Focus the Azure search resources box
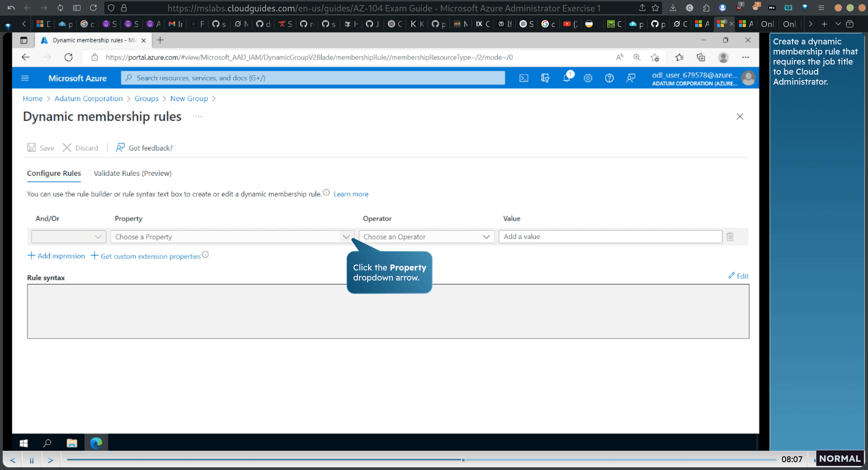The image size is (868, 470). click(313, 78)
